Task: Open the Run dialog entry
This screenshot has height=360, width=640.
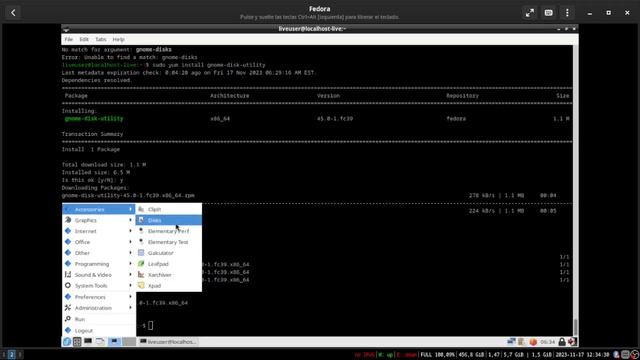Action: [x=99, y=319]
